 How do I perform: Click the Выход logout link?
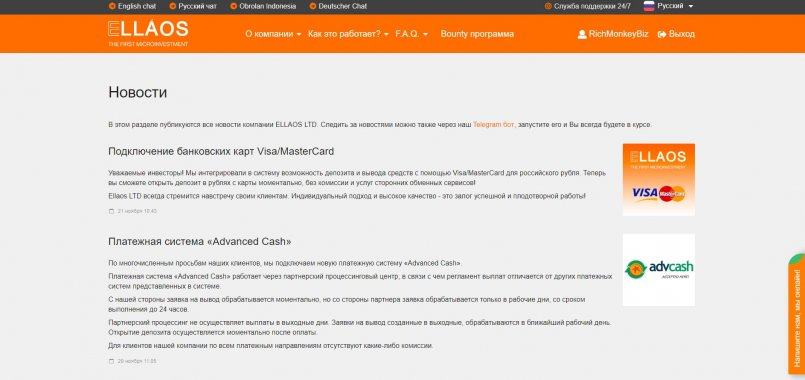tap(682, 34)
